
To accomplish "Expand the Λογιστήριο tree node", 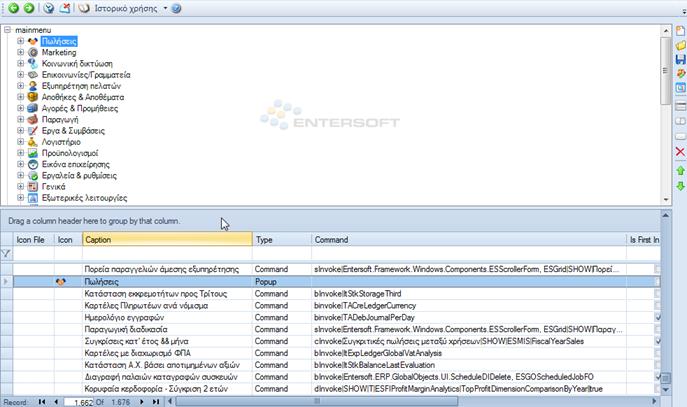I will [20, 142].
